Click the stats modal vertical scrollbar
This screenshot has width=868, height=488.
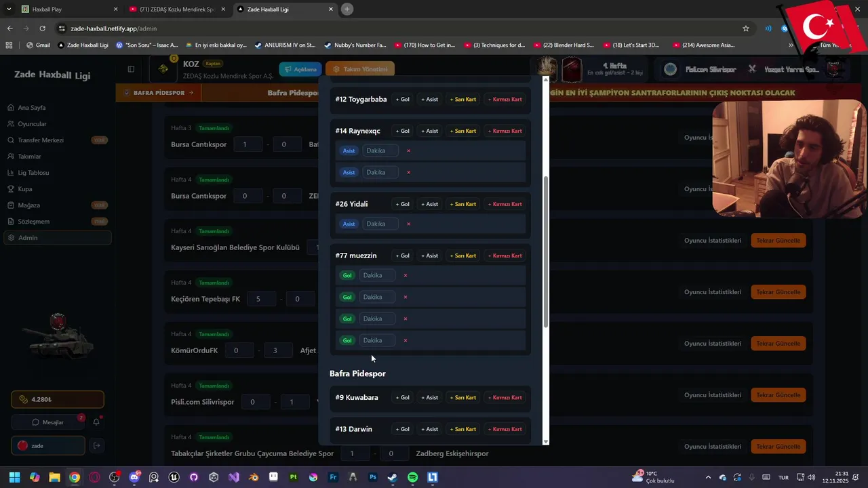coord(545,252)
